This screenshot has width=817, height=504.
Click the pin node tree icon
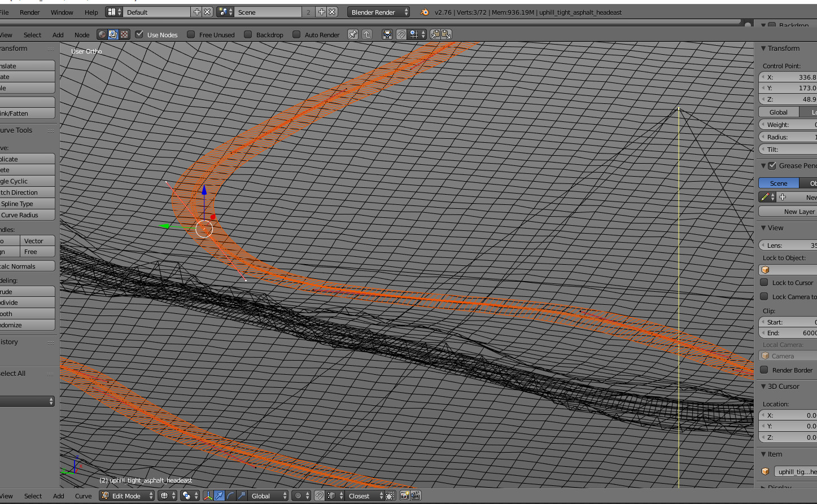pyautogui.click(x=353, y=34)
